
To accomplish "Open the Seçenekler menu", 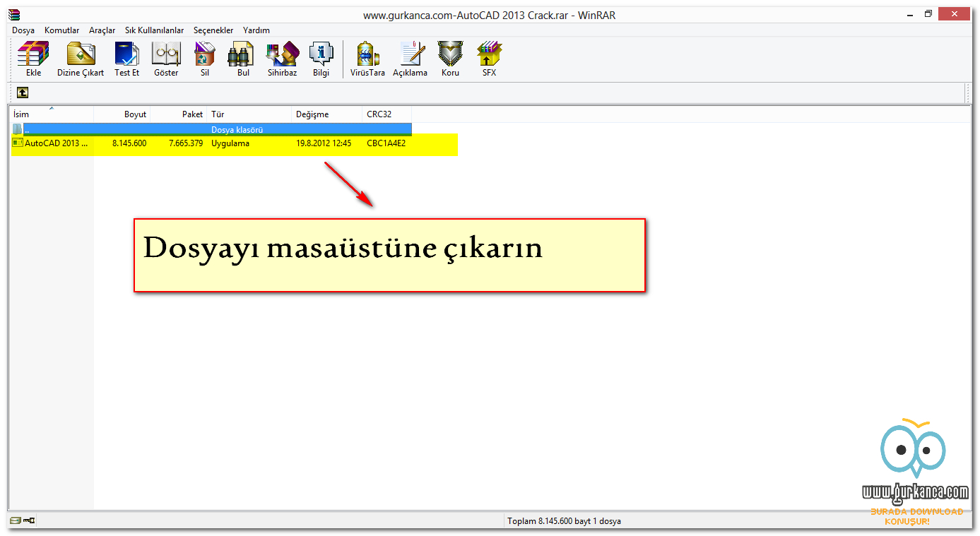I will [213, 30].
